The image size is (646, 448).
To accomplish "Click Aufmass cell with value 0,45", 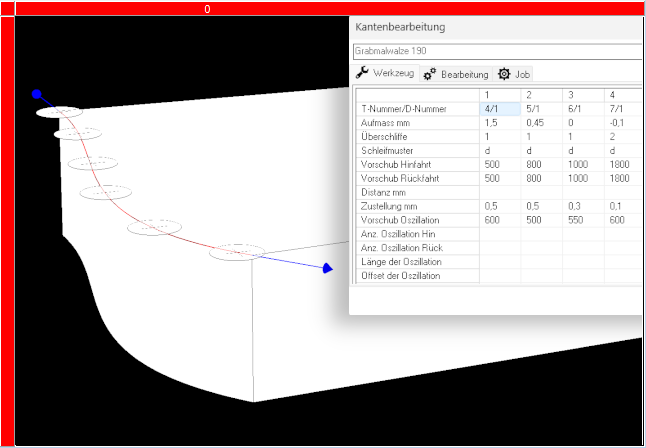I will tap(541, 123).
